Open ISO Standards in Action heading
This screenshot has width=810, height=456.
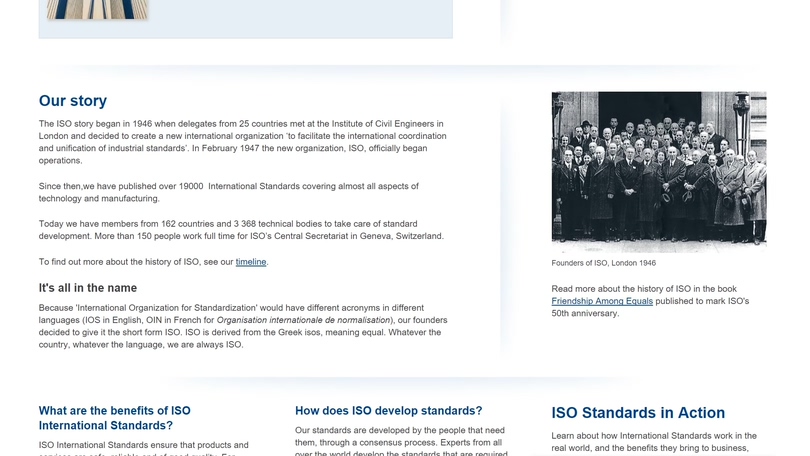[x=638, y=413]
